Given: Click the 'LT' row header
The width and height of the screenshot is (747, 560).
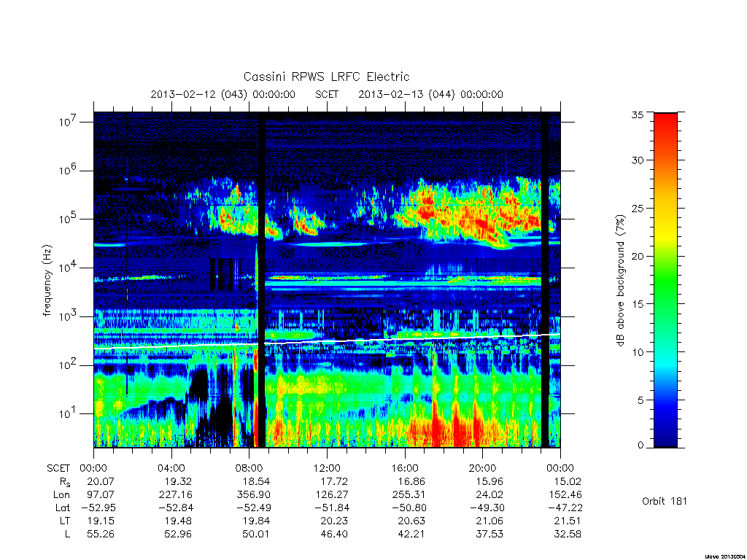Looking at the screenshot, I should point(65,521).
